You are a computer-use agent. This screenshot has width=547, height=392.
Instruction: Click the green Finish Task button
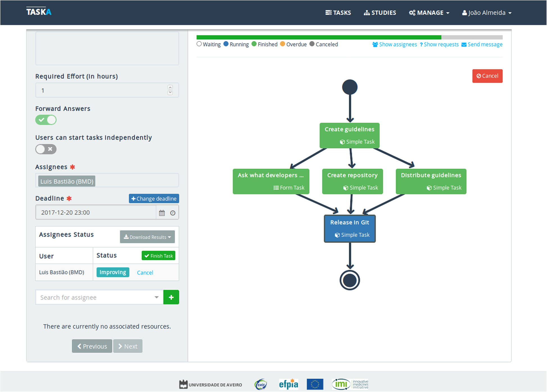click(159, 256)
